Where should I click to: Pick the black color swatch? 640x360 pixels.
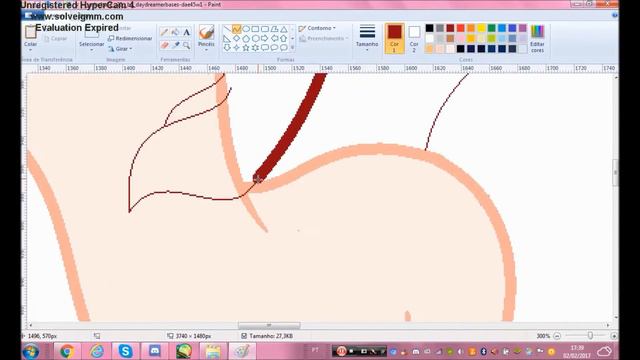429,28
